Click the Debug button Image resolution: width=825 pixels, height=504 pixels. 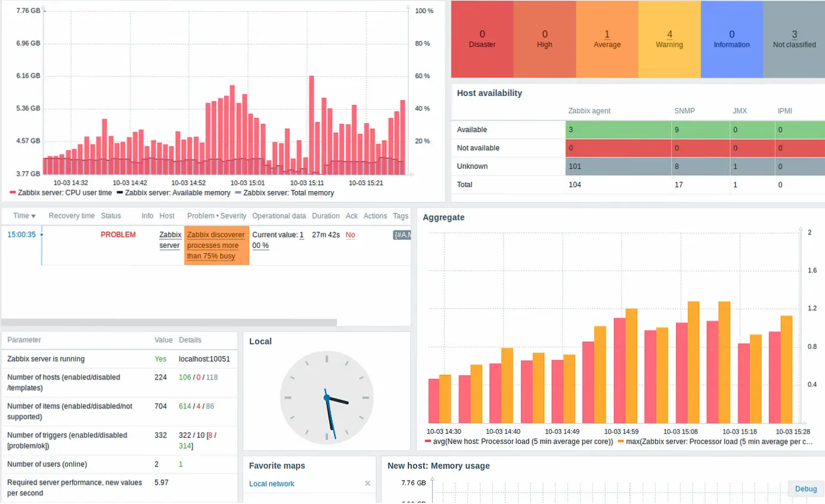(806, 489)
